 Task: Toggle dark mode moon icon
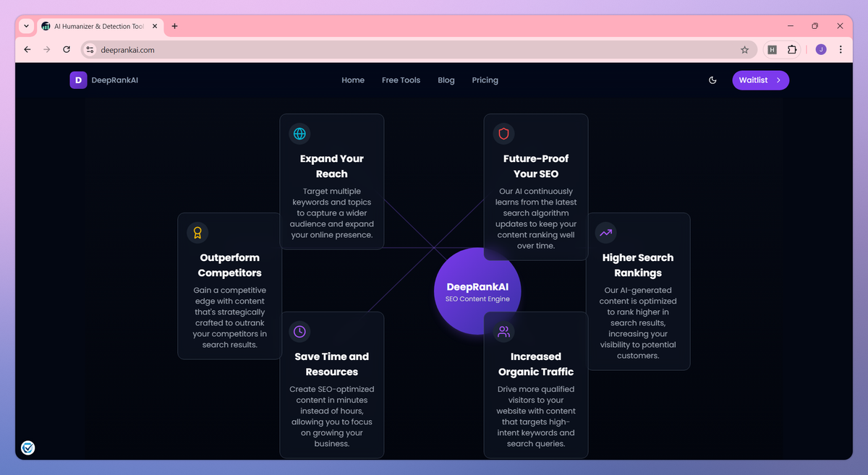click(x=712, y=80)
